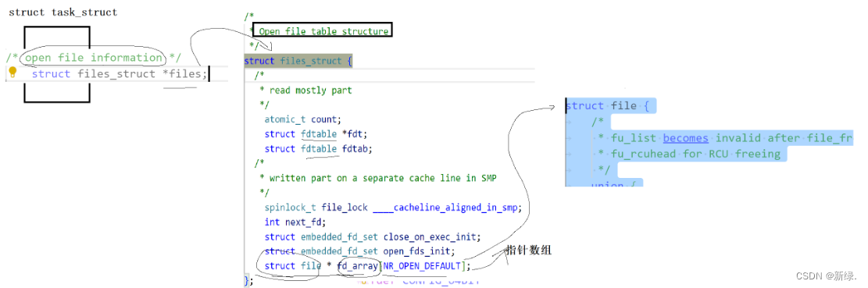
Task: Click the 'NR_OPEN_DEFAULT' constant
Action: [x=421, y=266]
